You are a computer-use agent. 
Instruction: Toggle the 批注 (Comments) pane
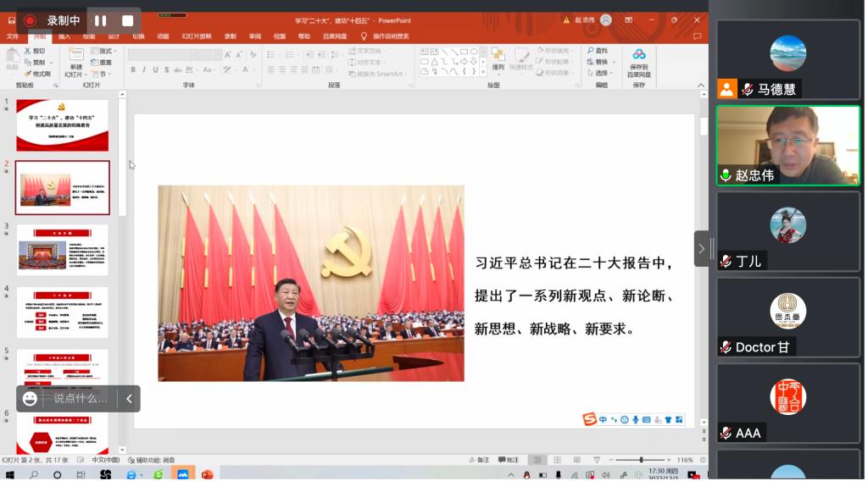coord(509,460)
